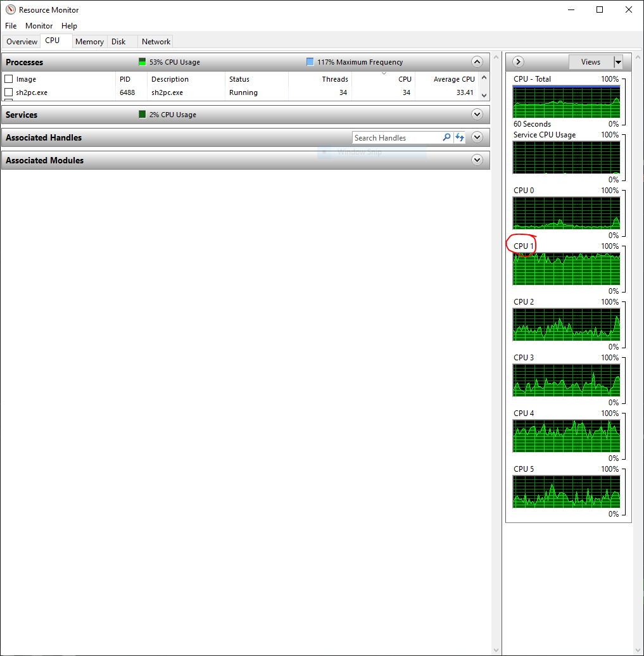Image resolution: width=644 pixels, height=656 pixels.
Task: Open the File menu
Action: pyautogui.click(x=11, y=26)
